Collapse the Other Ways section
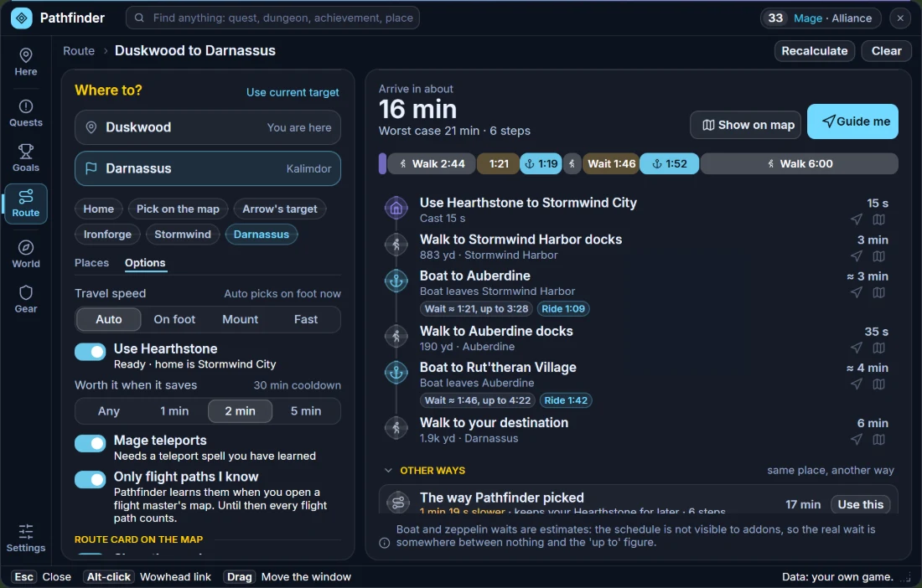 (388, 471)
